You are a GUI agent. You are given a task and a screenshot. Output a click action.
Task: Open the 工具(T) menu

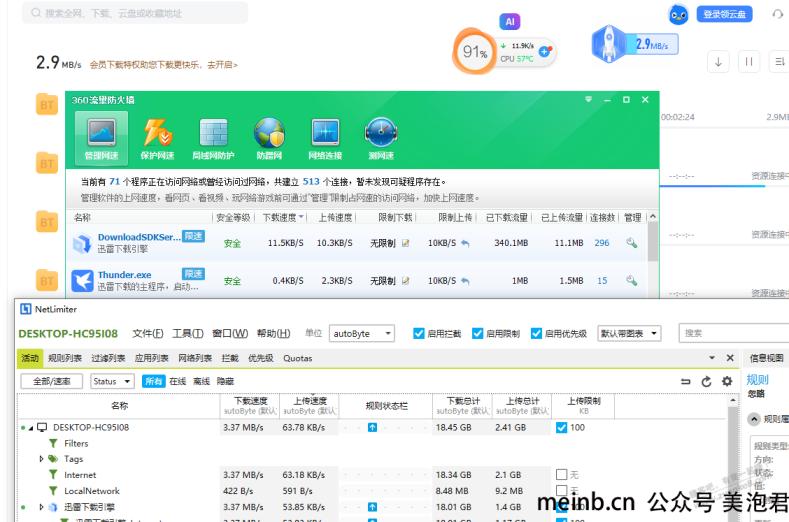tap(188, 333)
